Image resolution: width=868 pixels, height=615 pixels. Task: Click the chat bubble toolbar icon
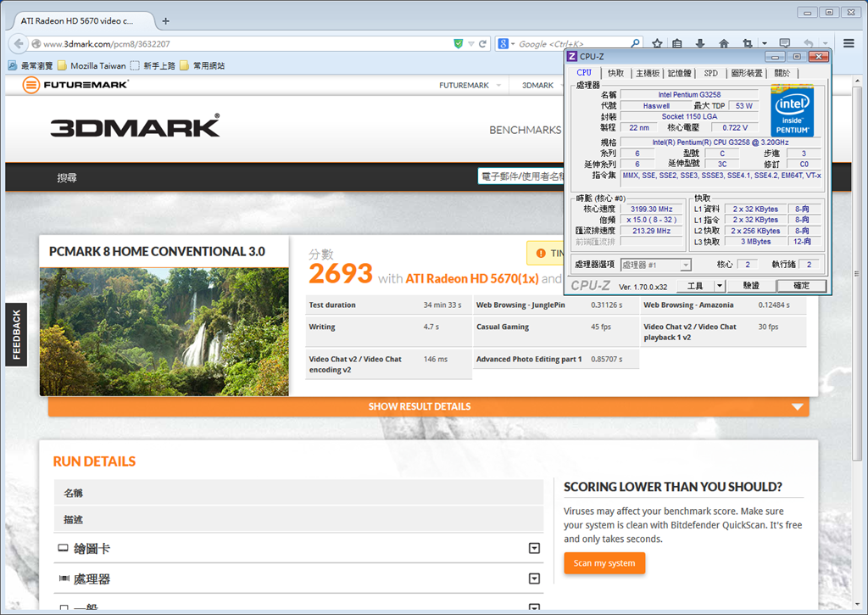(784, 43)
